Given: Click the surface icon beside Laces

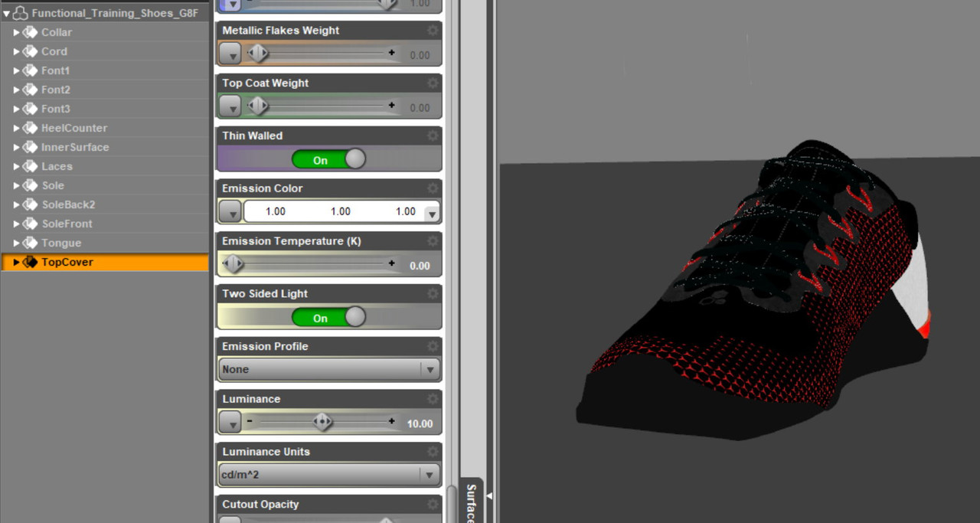Looking at the screenshot, I should pos(30,166).
